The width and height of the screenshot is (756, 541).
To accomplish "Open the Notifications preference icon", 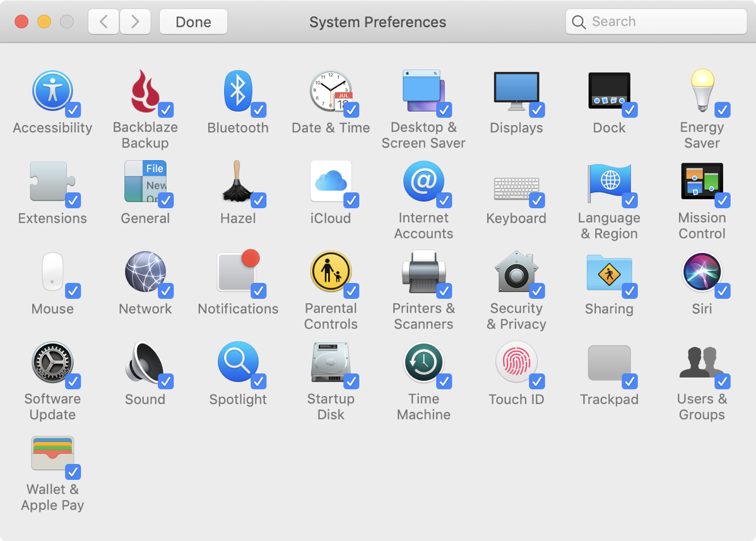I will 238,272.
